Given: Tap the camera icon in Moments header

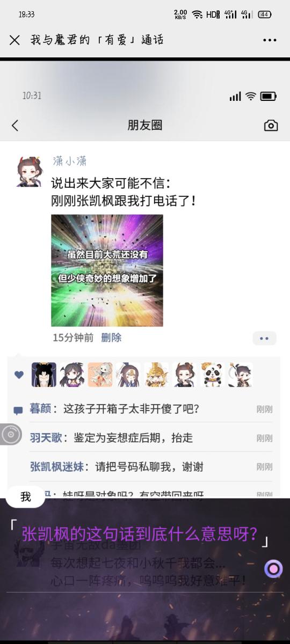Looking at the screenshot, I should 271,125.
